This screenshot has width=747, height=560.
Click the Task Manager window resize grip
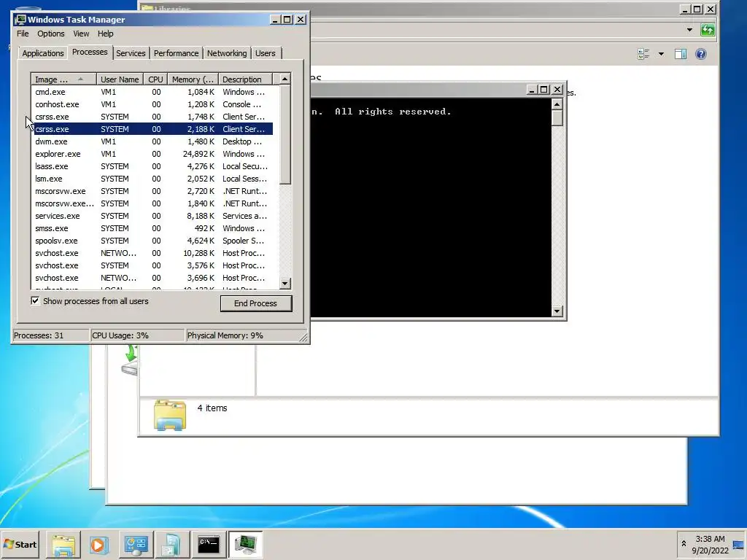point(304,338)
